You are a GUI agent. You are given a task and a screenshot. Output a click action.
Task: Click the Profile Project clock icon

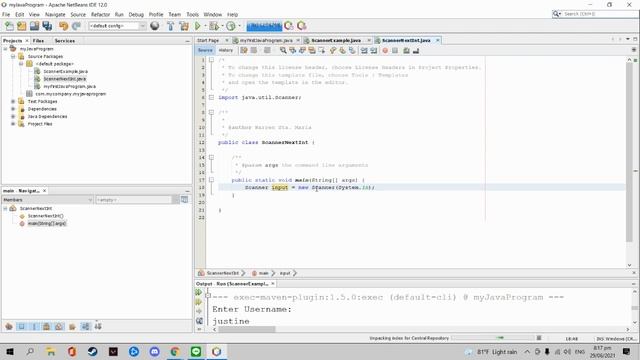pyautogui.click(x=231, y=26)
